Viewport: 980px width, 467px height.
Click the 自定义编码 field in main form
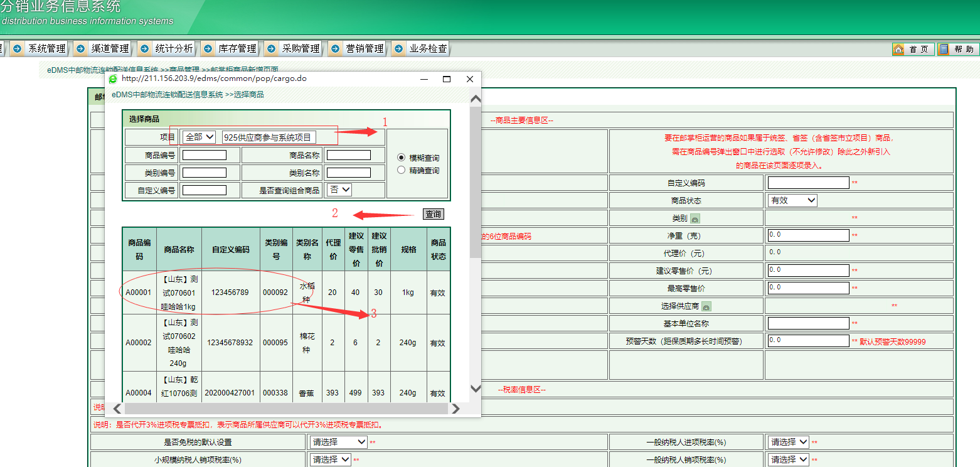809,183
